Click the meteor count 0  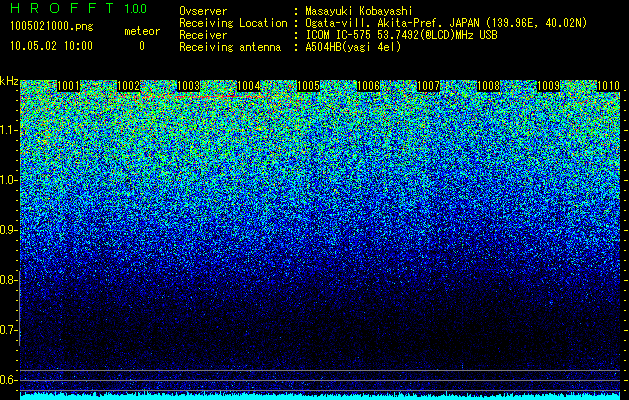pyautogui.click(x=142, y=46)
